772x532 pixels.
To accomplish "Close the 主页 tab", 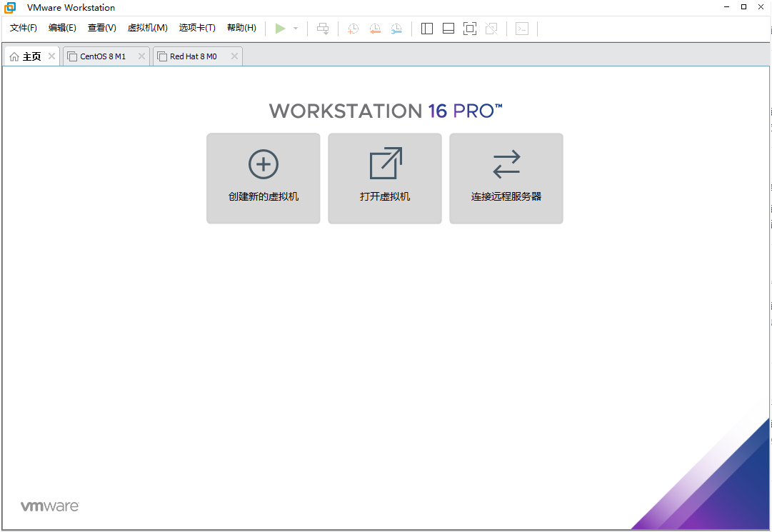I will (x=51, y=56).
